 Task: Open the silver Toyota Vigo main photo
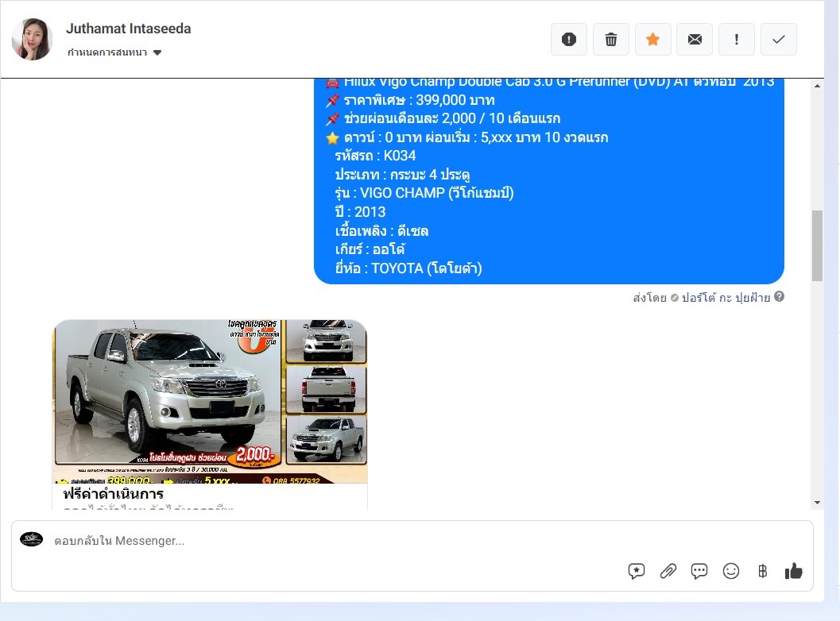pyautogui.click(x=168, y=391)
